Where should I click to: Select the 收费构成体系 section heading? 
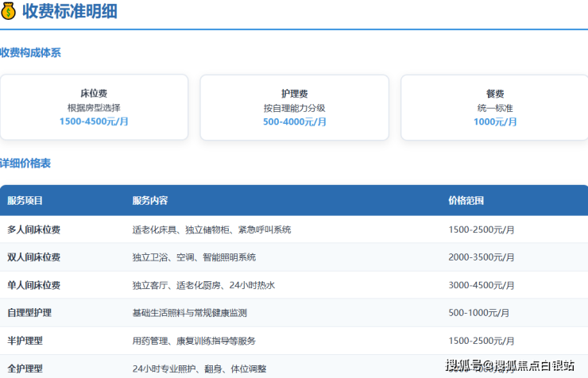30,53
